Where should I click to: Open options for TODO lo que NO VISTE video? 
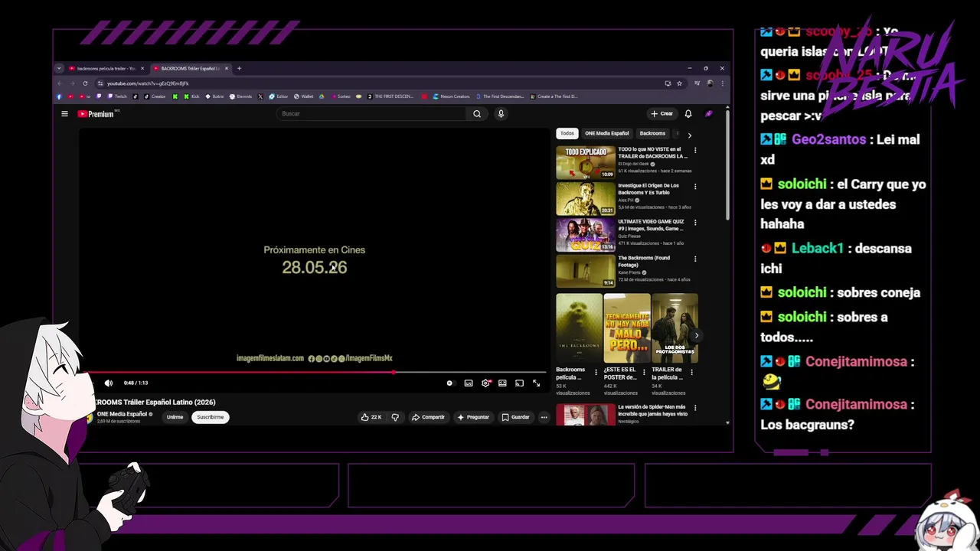695,150
